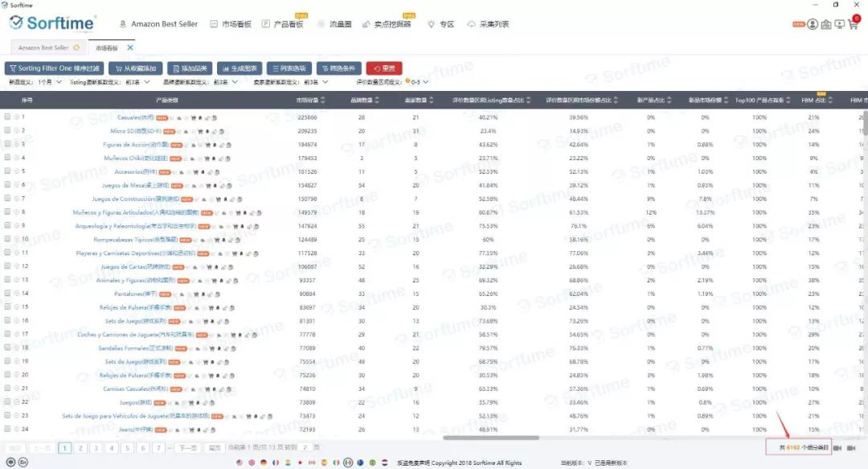The height and width of the screenshot is (469, 868).
Task: Select checkbox for row 10 Rompecabezas Típicos
Action: (x=7, y=239)
